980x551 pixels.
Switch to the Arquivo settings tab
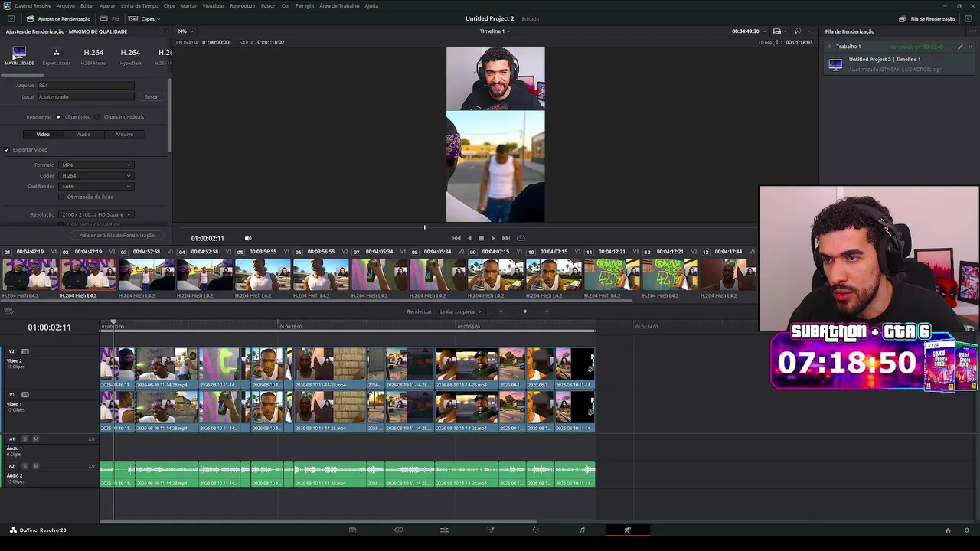pyautogui.click(x=124, y=135)
